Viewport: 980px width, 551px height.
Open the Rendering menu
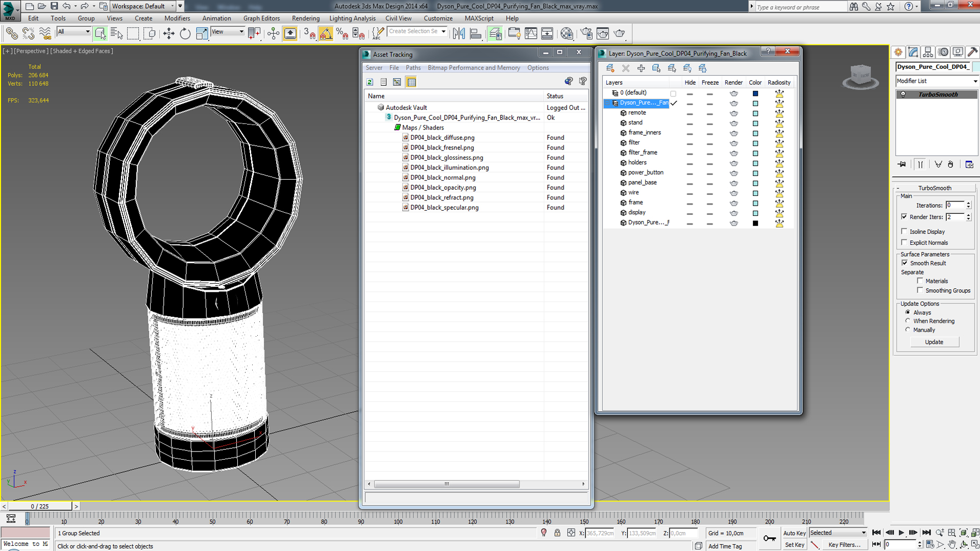coord(306,18)
